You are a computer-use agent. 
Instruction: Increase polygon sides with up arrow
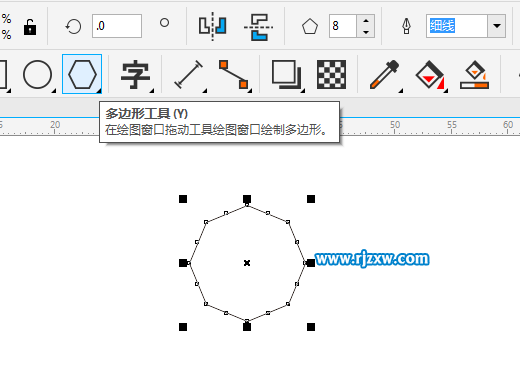366,20
